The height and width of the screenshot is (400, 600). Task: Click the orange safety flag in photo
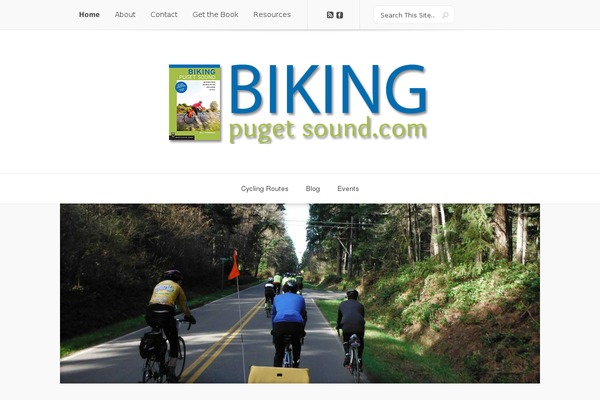[234, 265]
